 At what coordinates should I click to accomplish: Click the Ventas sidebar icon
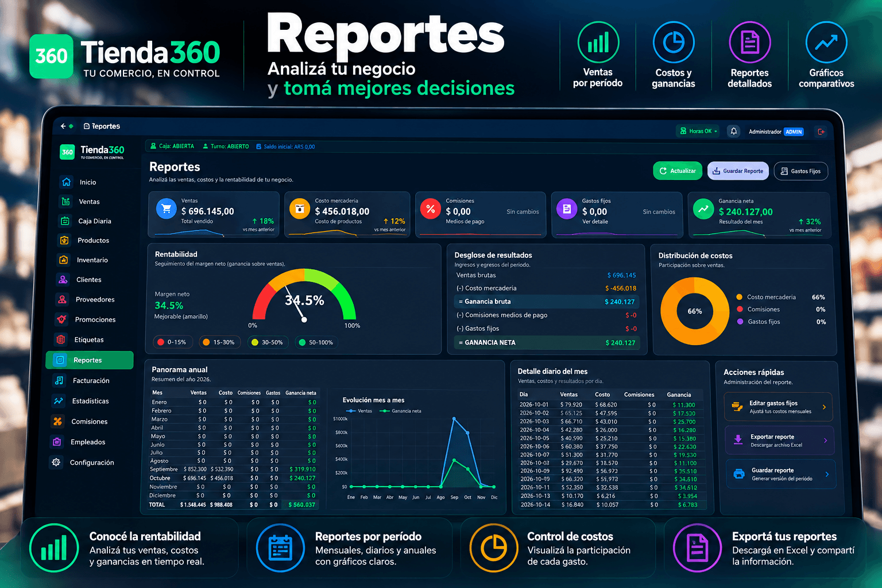66,202
